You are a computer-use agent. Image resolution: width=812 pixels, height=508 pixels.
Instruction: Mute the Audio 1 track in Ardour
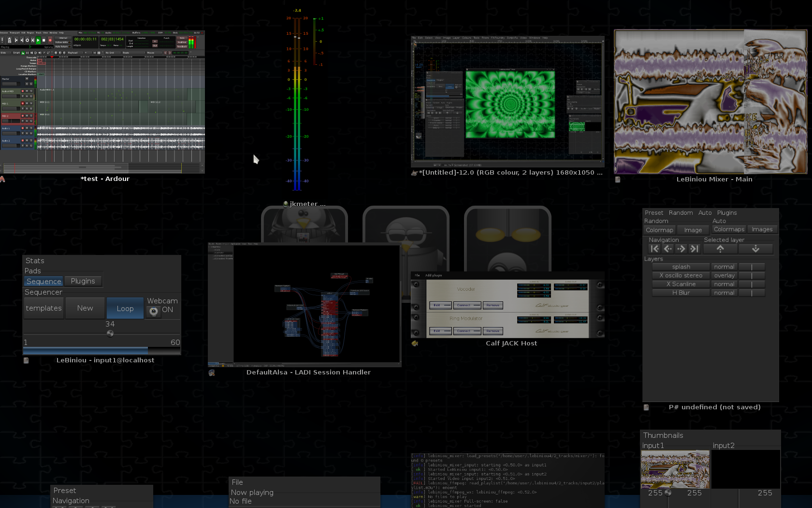pos(27,128)
